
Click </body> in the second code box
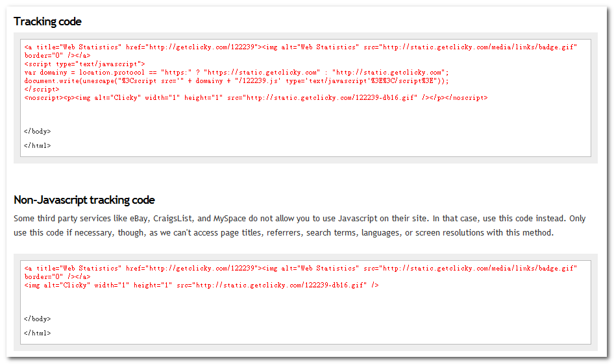click(x=37, y=319)
